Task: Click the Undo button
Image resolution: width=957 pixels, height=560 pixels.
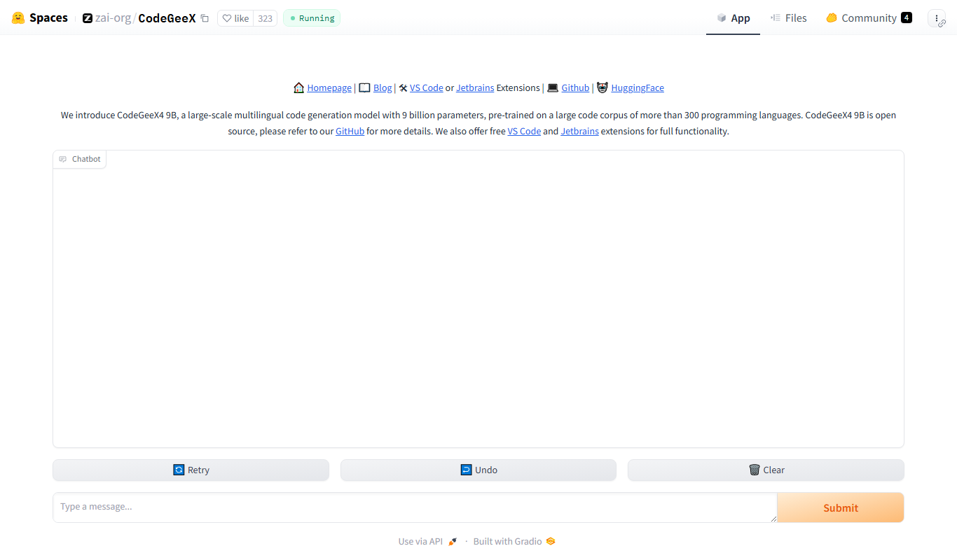Action: 478,470
